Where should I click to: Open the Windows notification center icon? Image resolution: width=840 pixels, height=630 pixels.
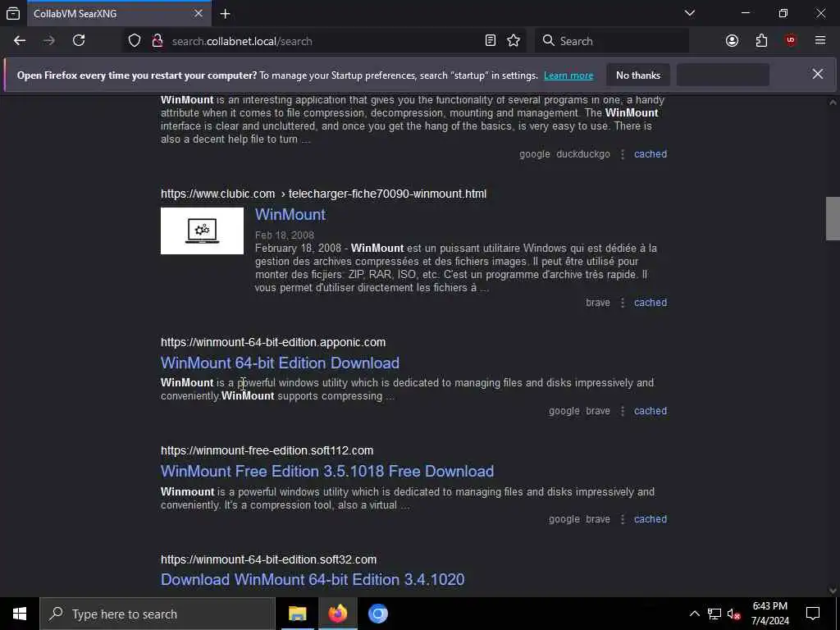(813, 614)
